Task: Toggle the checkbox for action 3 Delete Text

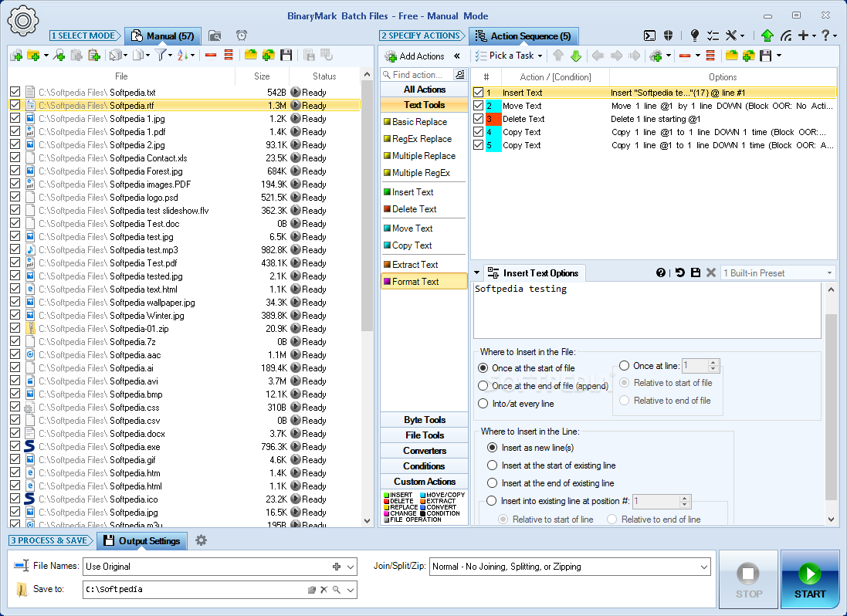Action: tap(478, 119)
